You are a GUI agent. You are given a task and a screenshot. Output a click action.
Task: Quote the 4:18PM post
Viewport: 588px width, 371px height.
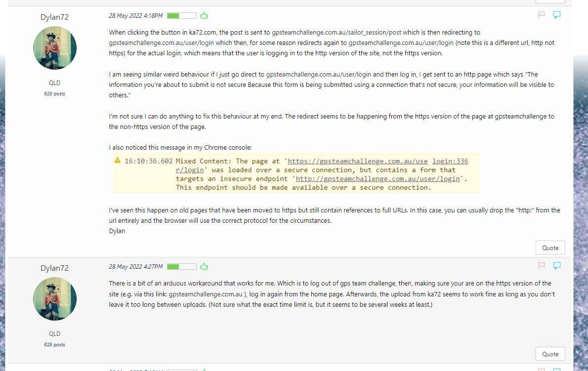coord(550,247)
